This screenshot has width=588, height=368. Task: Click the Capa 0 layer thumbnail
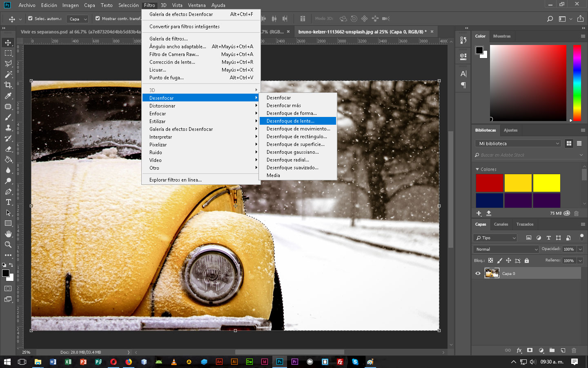tap(492, 273)
